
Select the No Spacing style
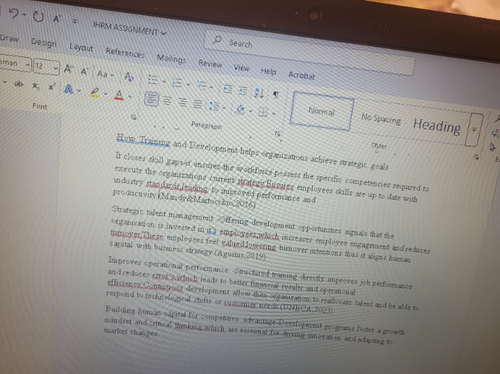click(x=381, y=118)
